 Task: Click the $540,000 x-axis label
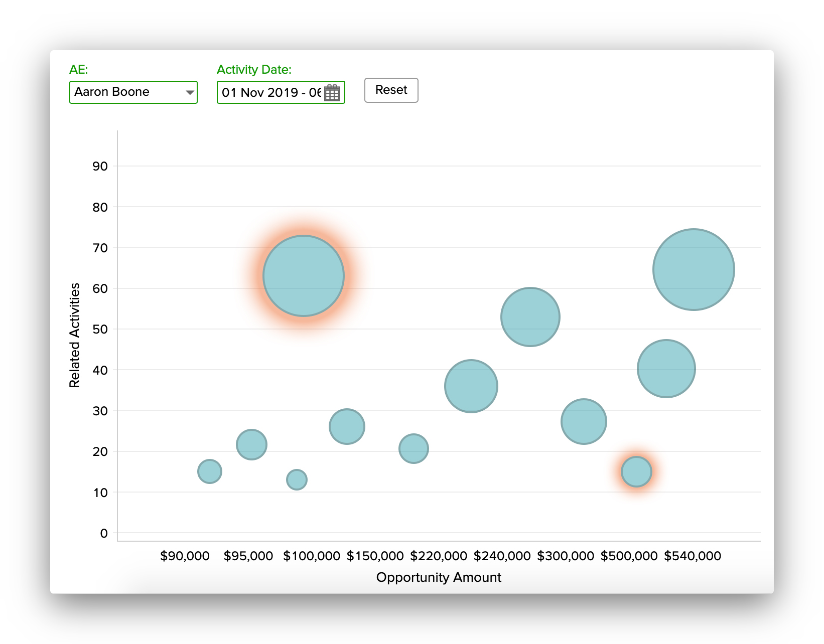[693, 556]
